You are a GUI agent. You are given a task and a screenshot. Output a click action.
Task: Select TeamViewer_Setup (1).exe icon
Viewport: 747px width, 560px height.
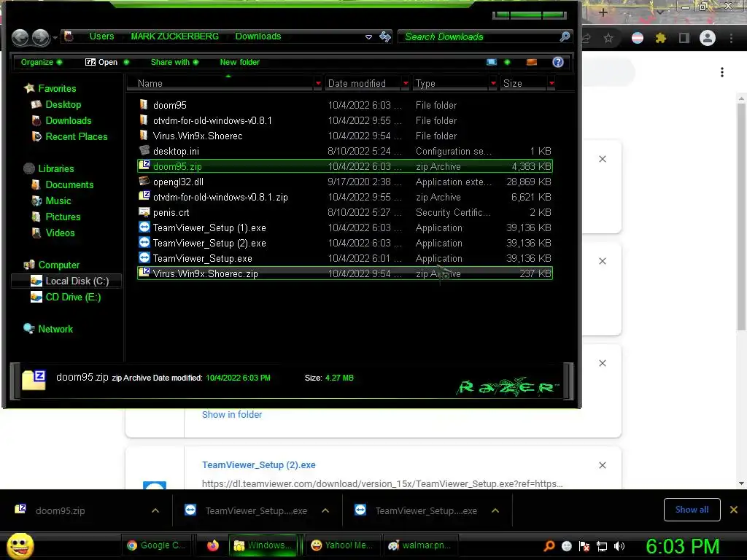(x=144, y=227)
